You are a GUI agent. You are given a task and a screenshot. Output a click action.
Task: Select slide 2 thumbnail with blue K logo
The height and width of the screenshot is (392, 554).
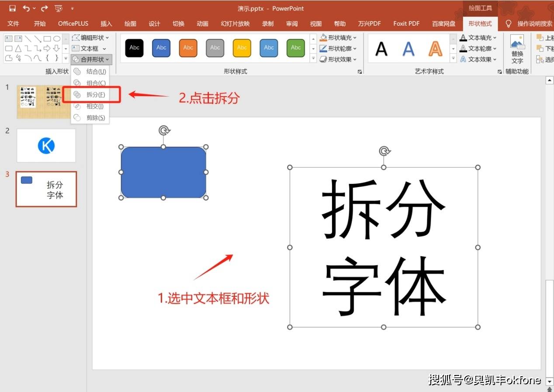point(46,146)
